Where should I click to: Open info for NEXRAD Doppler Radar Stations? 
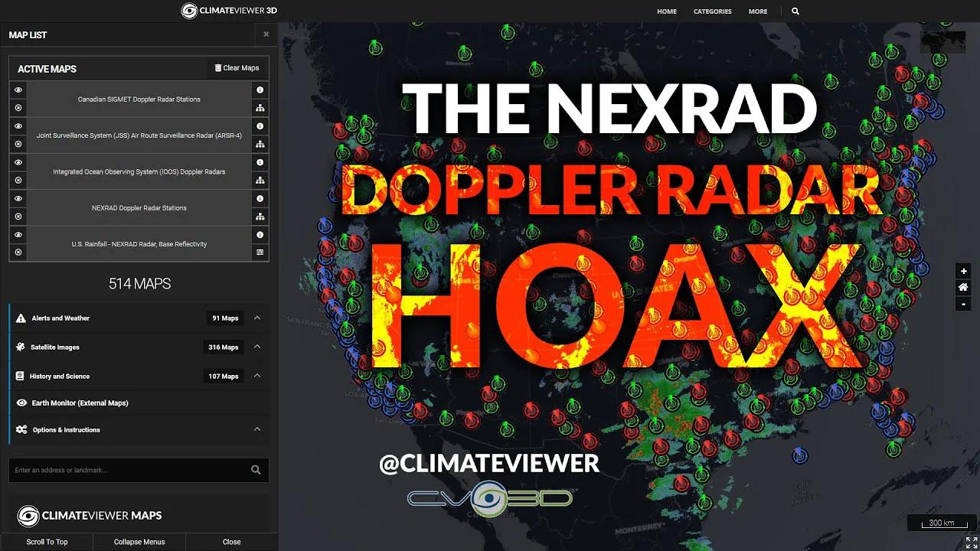tap(260, 199)
